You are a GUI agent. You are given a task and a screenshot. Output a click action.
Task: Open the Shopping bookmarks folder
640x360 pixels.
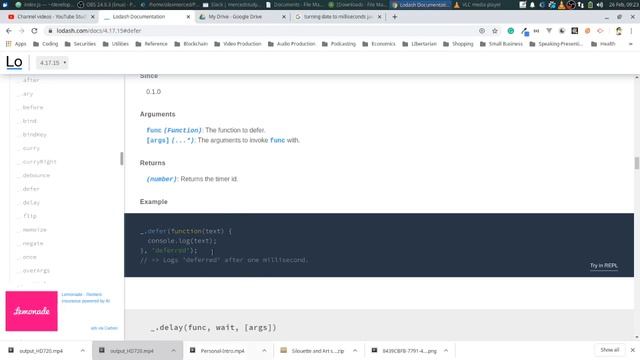(458, 44)
